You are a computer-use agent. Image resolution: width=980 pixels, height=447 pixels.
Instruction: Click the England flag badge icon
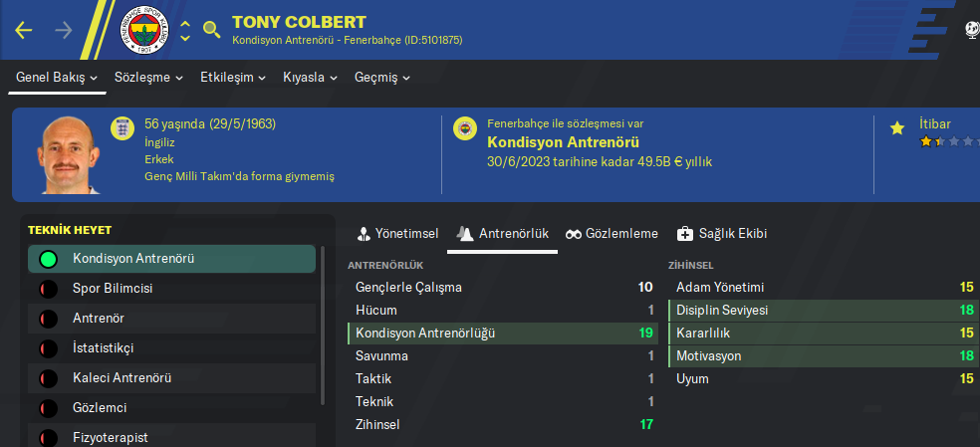(122, 128)
